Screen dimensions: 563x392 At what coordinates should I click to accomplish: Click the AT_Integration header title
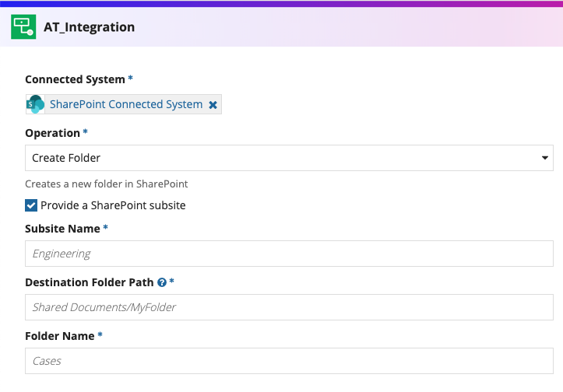(89, 27)
